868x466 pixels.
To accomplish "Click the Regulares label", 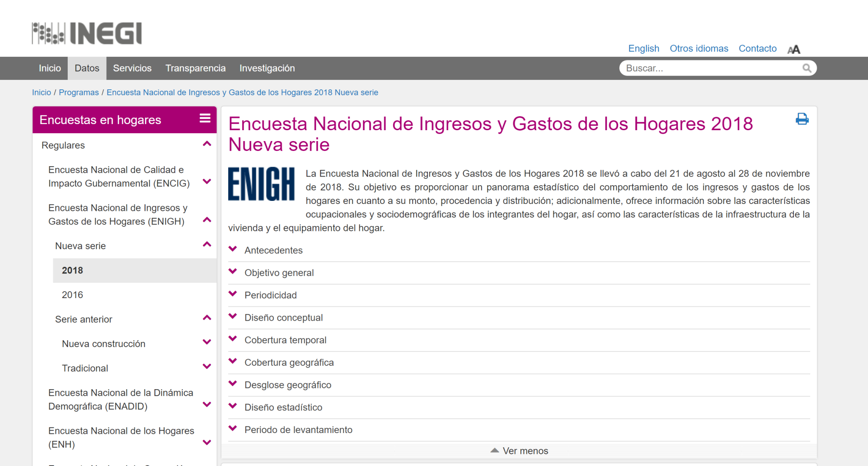I will (x=63, y=145).
